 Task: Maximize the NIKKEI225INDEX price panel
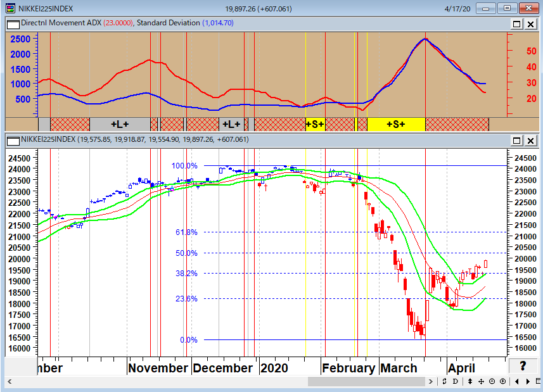[516, 141]
